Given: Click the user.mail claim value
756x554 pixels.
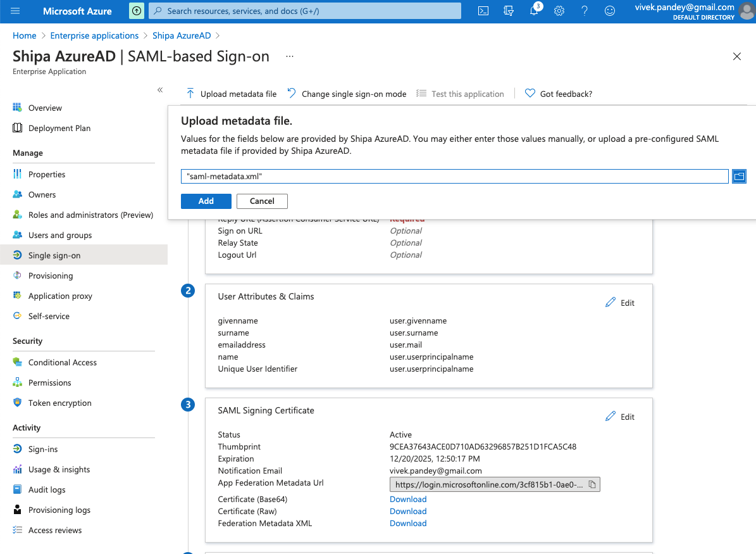Looking at the screenshot, I should tap(406, 344).
